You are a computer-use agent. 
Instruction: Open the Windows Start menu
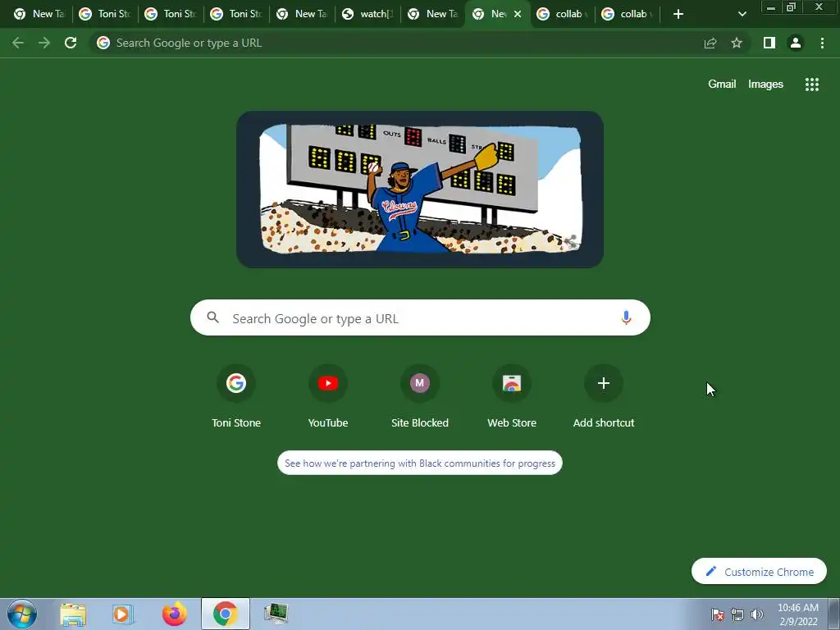coord(22,614)
